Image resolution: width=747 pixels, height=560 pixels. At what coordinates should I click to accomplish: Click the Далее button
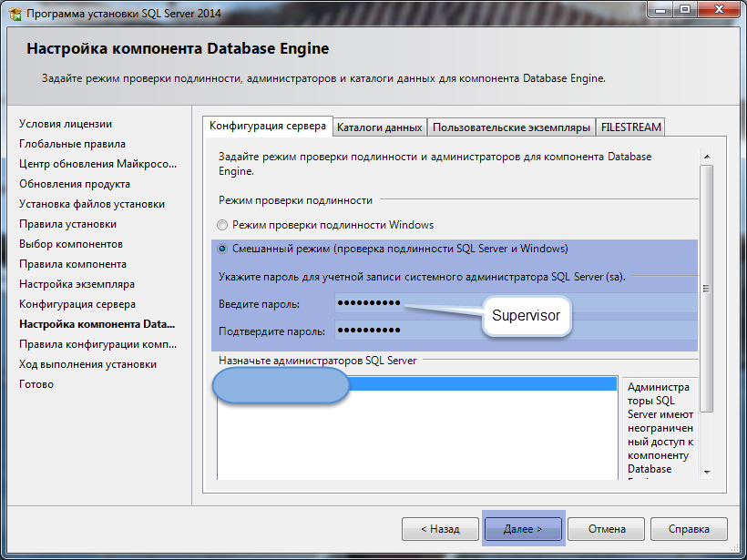(523, 529)
